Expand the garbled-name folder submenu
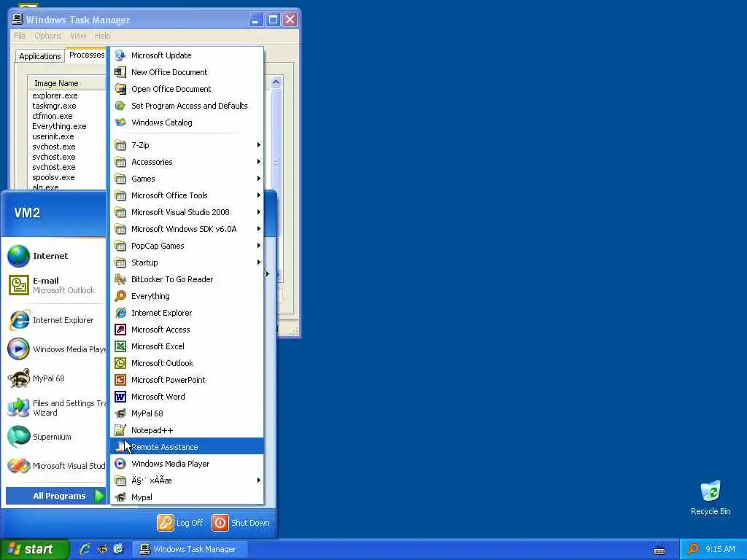Image resolution: width=747 pixels, height=560 pixels. pyautogui.click(x=187, y=481)
